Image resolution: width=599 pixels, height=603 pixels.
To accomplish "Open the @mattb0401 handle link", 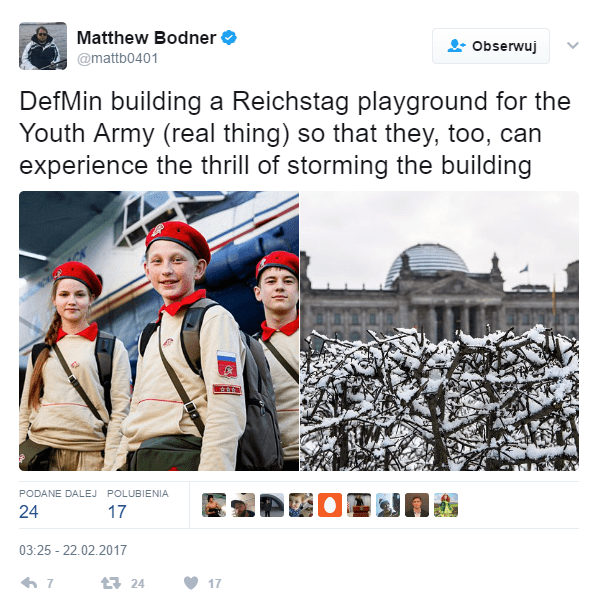I will point(117,58).
